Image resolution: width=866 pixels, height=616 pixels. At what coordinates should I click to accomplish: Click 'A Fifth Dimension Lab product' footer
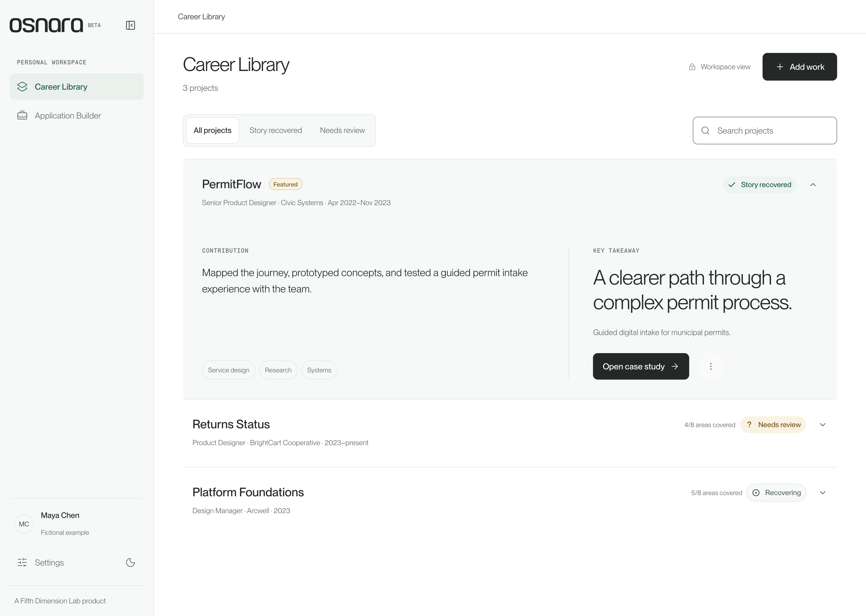60,601
